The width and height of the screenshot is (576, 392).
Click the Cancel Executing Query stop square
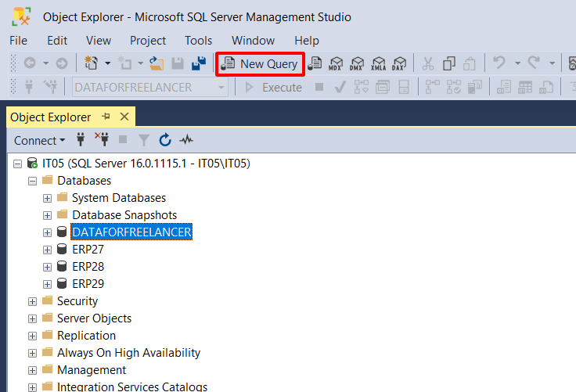click(x=319, y=87)
